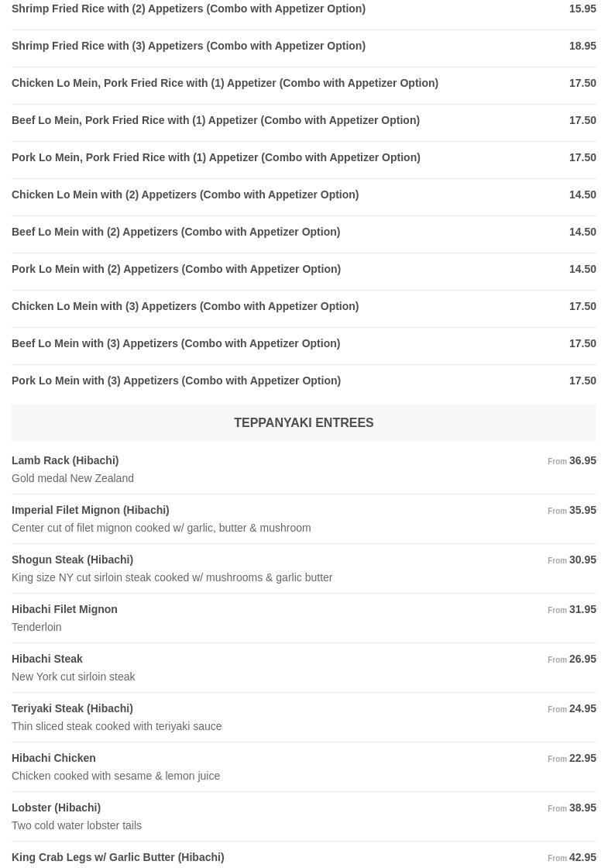Click the 38.95 price for Lobster

coord(582,808)
